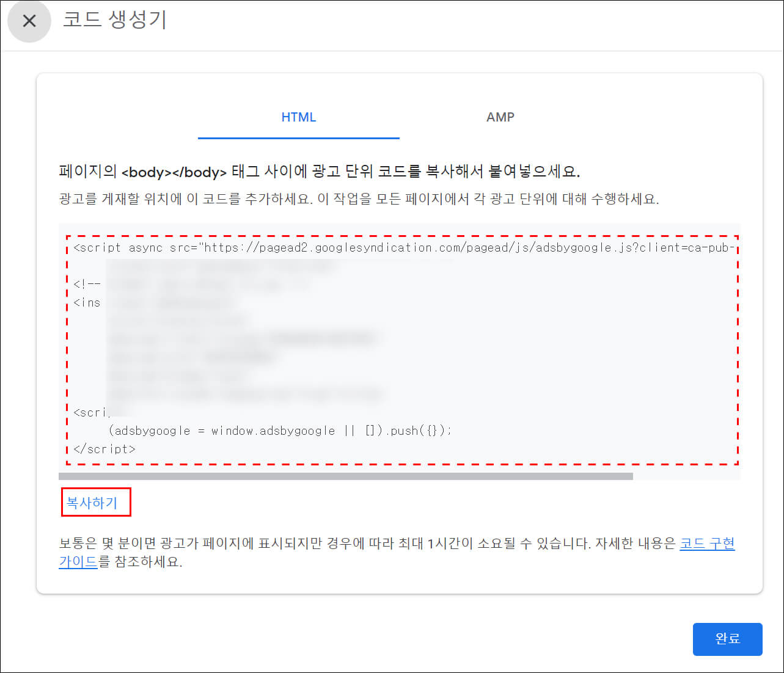Click the <ins code line

click(x=87, y=302)
